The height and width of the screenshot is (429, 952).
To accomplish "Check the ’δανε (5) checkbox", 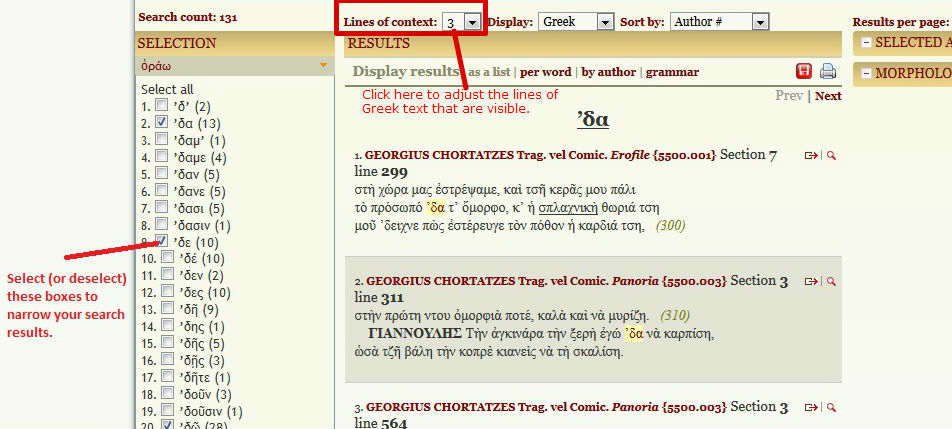I will coord(162,191).
